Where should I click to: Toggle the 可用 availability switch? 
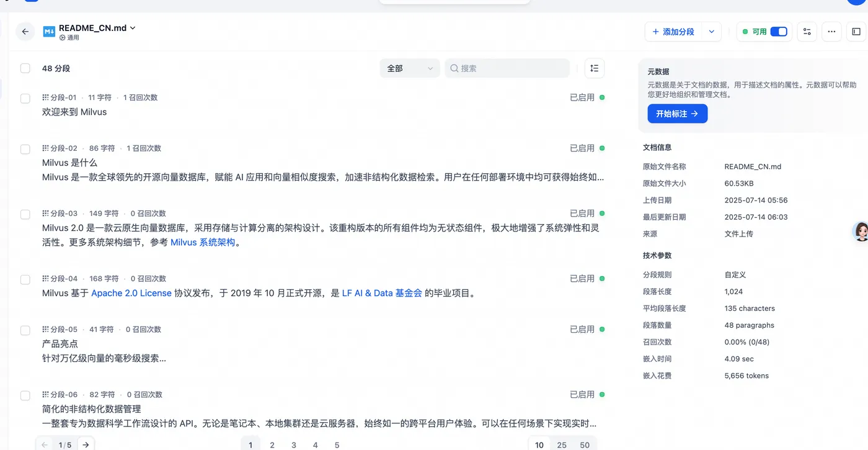[x=779, y=32]
